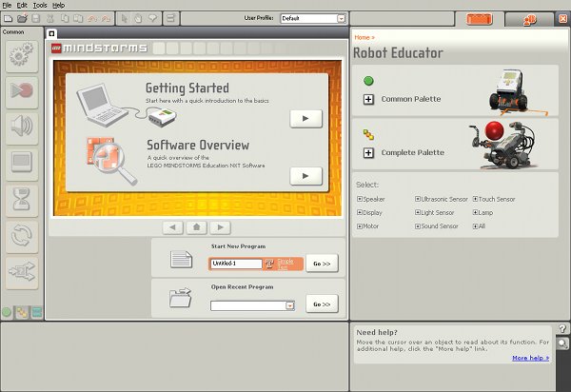571x392 pixels.
Task: Expand the Common Palette section
Action: 368,99
